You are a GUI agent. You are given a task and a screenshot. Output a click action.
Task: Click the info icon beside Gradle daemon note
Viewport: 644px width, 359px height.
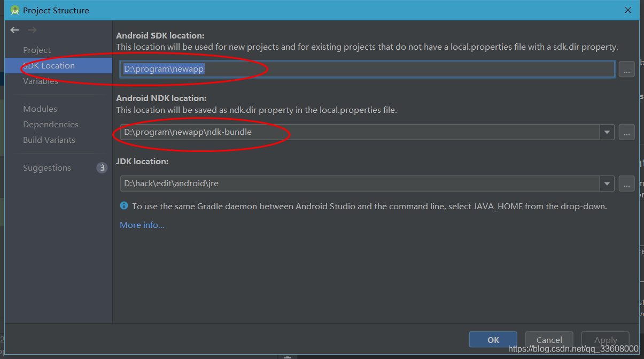click(x=124, y=205)
